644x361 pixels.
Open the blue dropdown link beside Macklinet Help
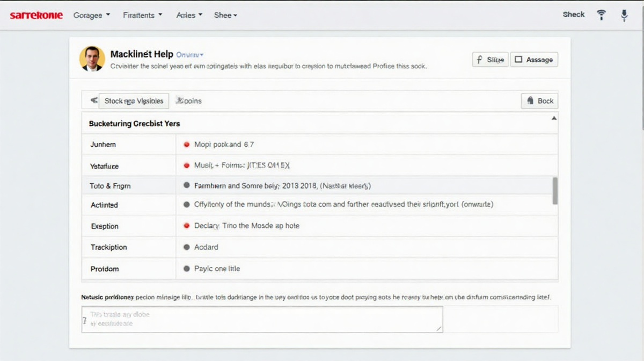pyautogui.click(x=190, y=55)
